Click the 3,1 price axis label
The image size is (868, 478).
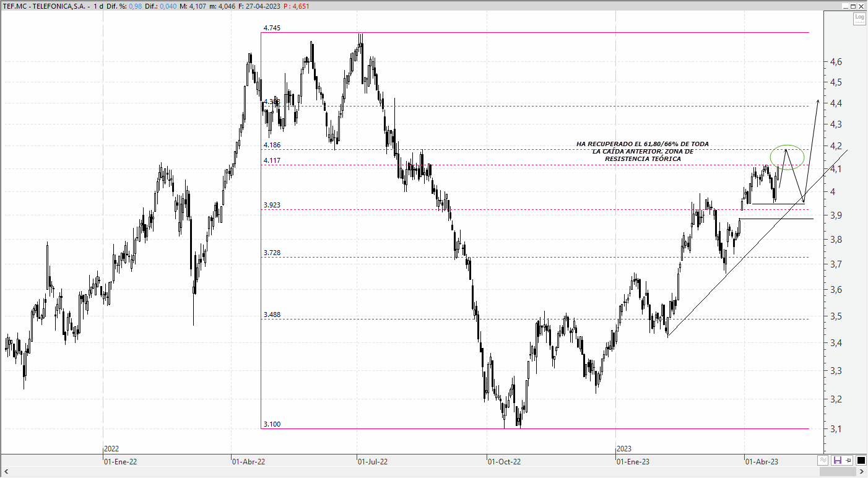pyautogui.click(x=836, y=428)
